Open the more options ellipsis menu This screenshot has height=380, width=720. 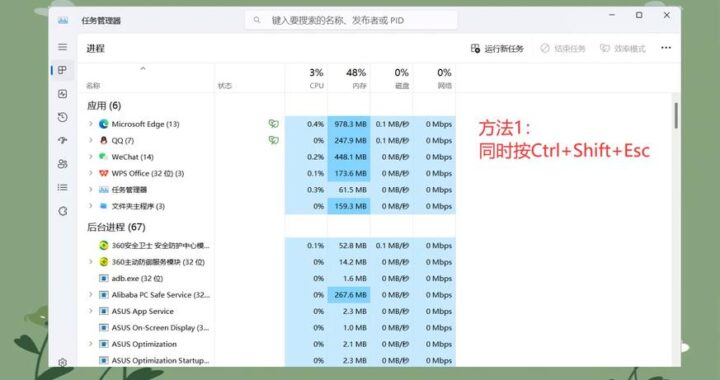[x=666, y=48]
